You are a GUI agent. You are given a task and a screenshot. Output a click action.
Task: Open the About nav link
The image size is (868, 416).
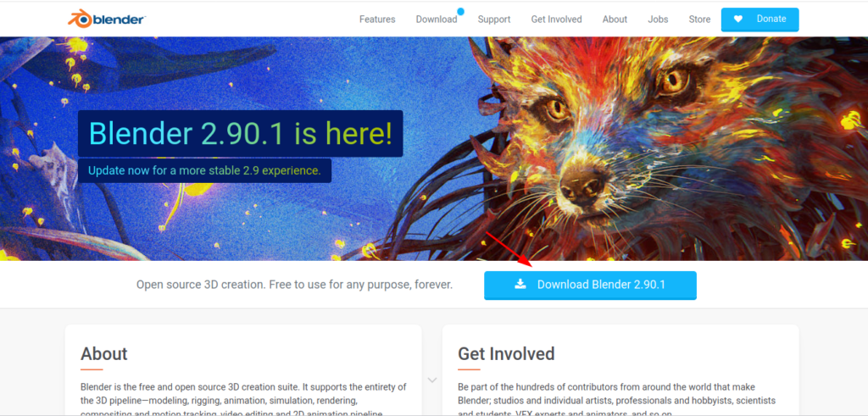615,19
